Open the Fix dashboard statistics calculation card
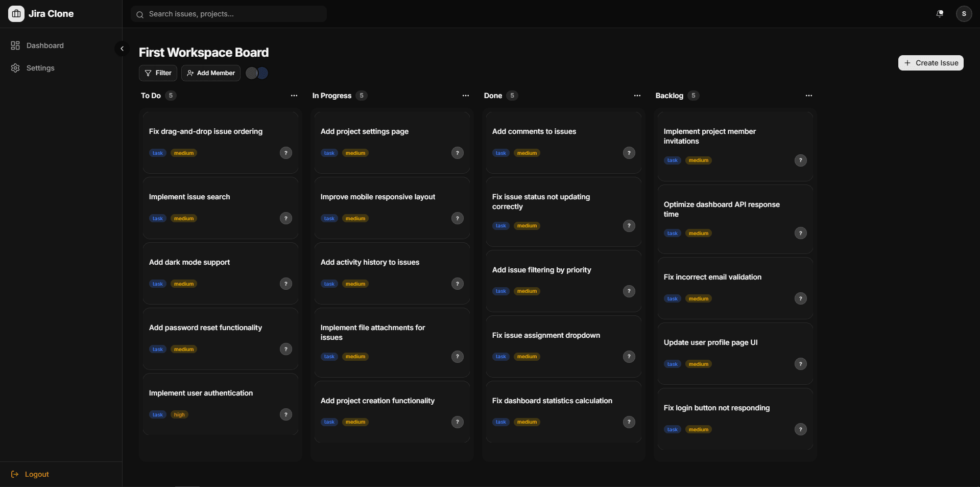980x487 pixels. 564,412
